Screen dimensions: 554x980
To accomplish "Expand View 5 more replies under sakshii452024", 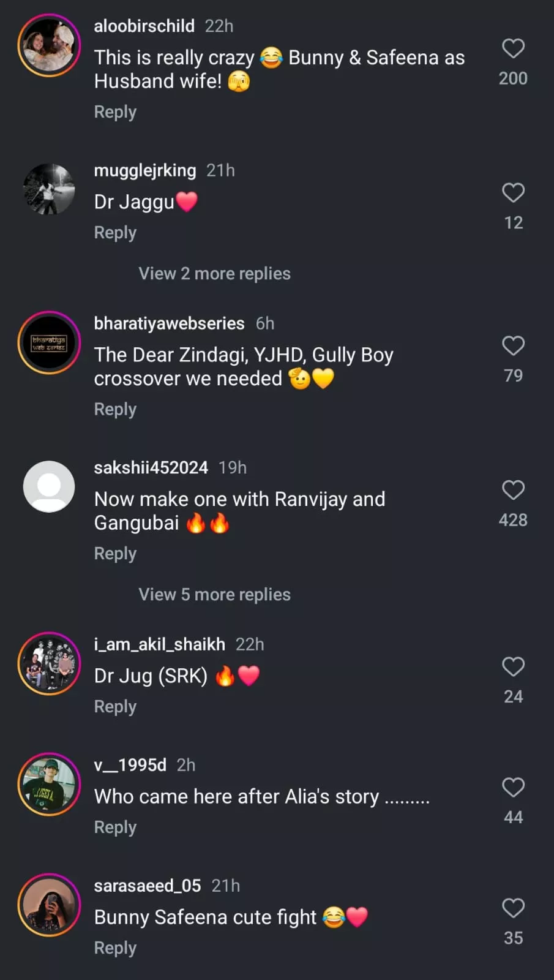I will click(x=214, y=595).
